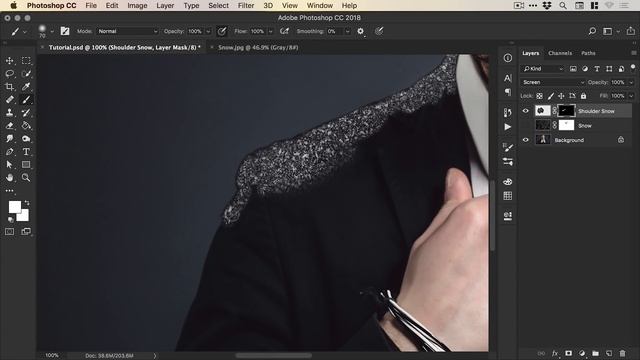Open the Actions play panel icon
The width and height of the screenshot is (640, 360).
point(508,127)
